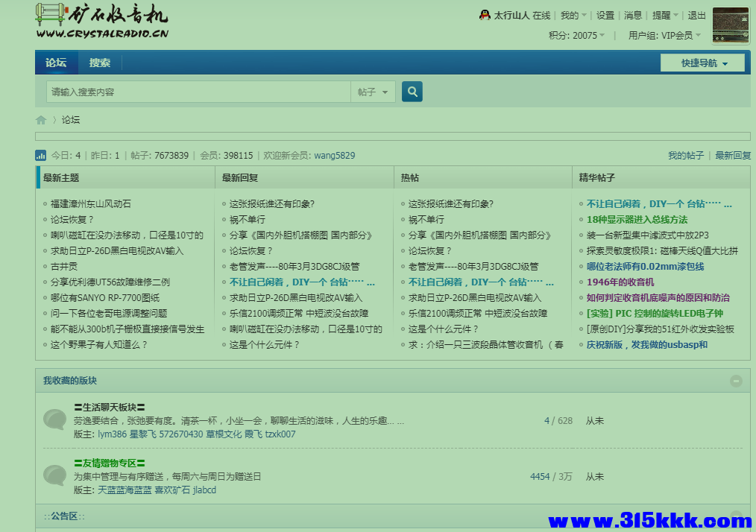Open the 帖子 search type dropdown
756x532 pixels.
[373, 91]
